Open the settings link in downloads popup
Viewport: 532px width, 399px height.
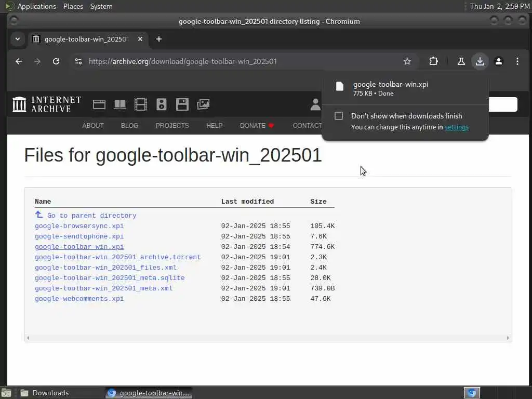pyautogui.click(x=456, y=127)
